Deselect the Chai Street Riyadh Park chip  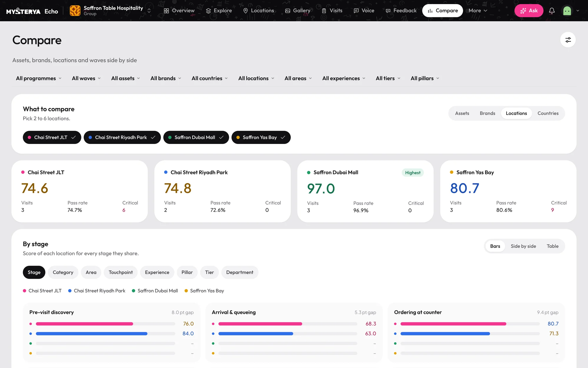(x=122, y=137)
